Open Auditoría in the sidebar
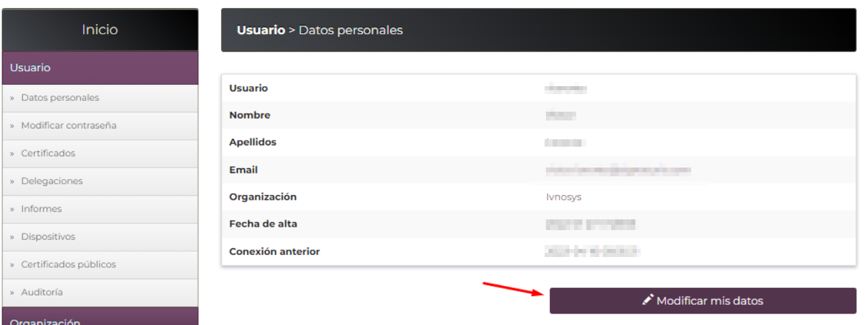The height and width of the screenshot is (325, 868). [x=100, y=293]
